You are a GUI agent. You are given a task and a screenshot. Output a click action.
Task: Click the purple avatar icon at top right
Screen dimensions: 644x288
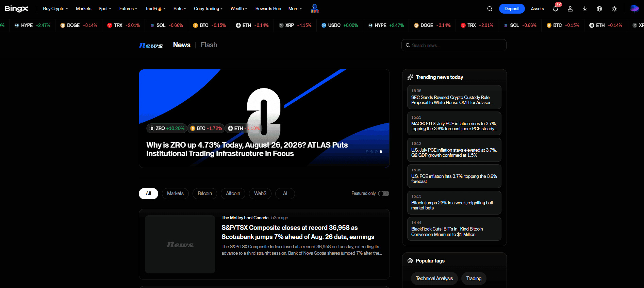(x=634, y=9)
